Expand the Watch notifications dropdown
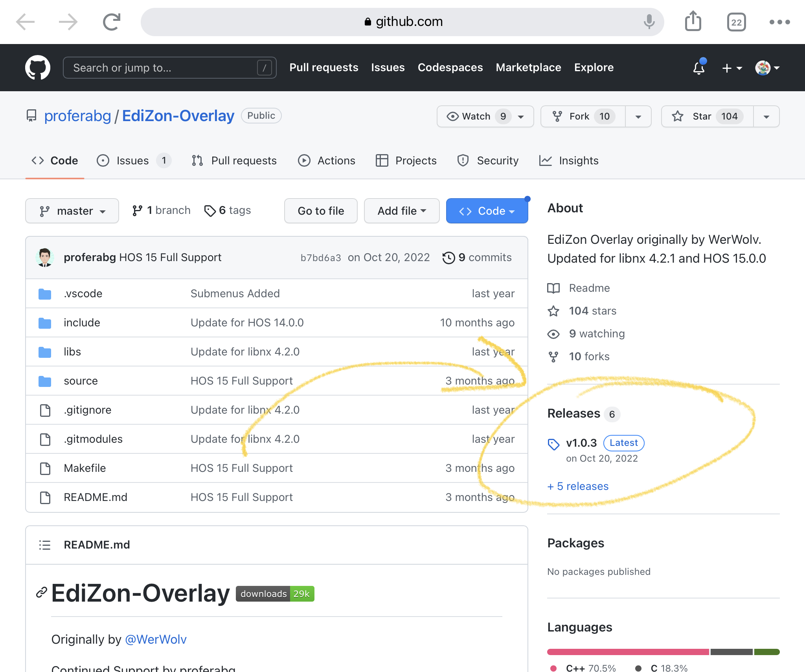This screenshot has width=805, height=672. pyautogui.click(x=485, y=116)
